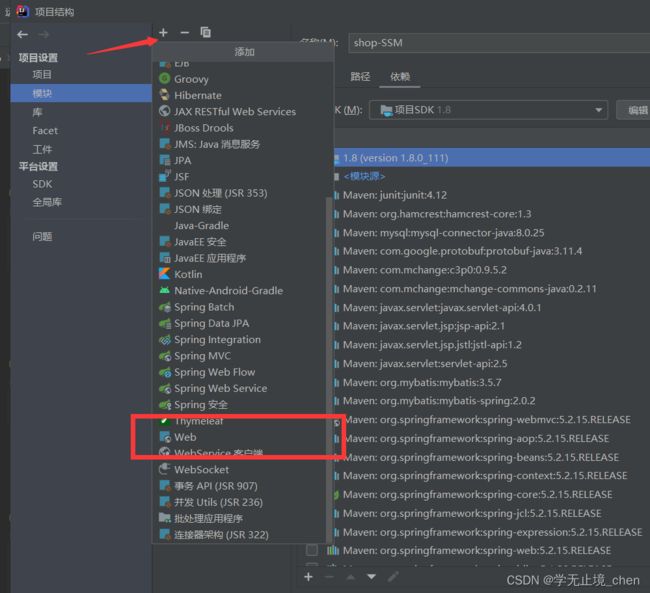650x593 pixels.
Task: Click the JPA icon
Action: coord(165,160)
